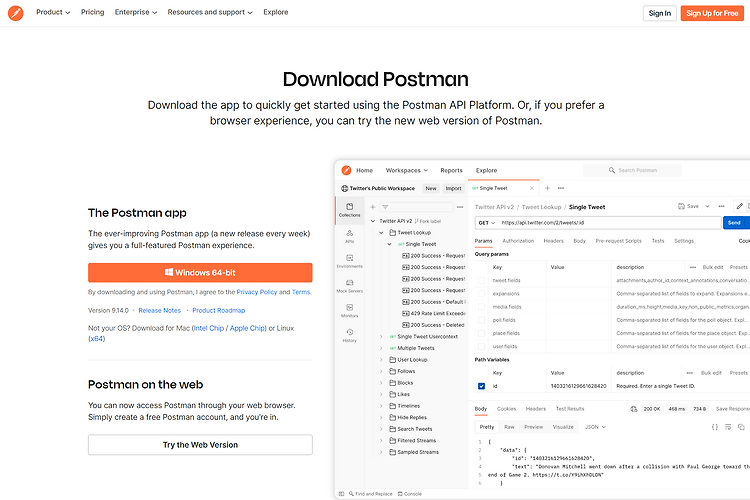Switch to the Tests tab

click(658, 241)
